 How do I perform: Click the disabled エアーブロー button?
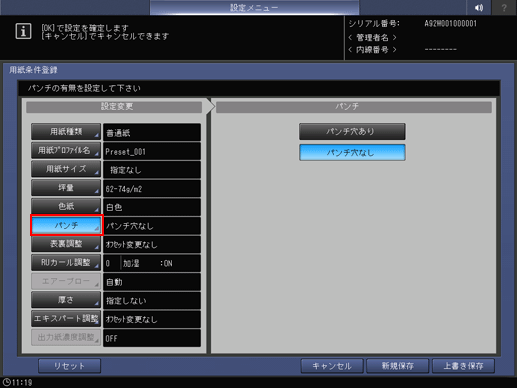coord(66,281)
